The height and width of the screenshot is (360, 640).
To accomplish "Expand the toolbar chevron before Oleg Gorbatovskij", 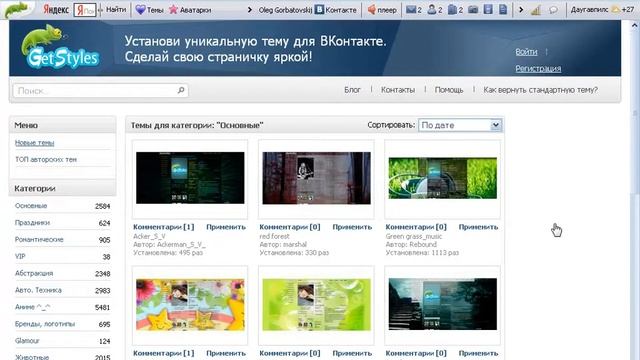I will click(x=250, y=10).
